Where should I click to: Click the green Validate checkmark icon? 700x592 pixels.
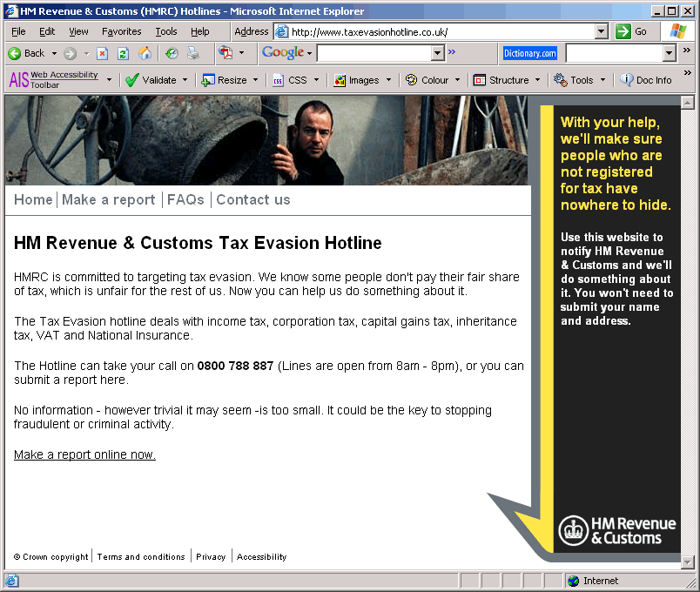(132, 80)
